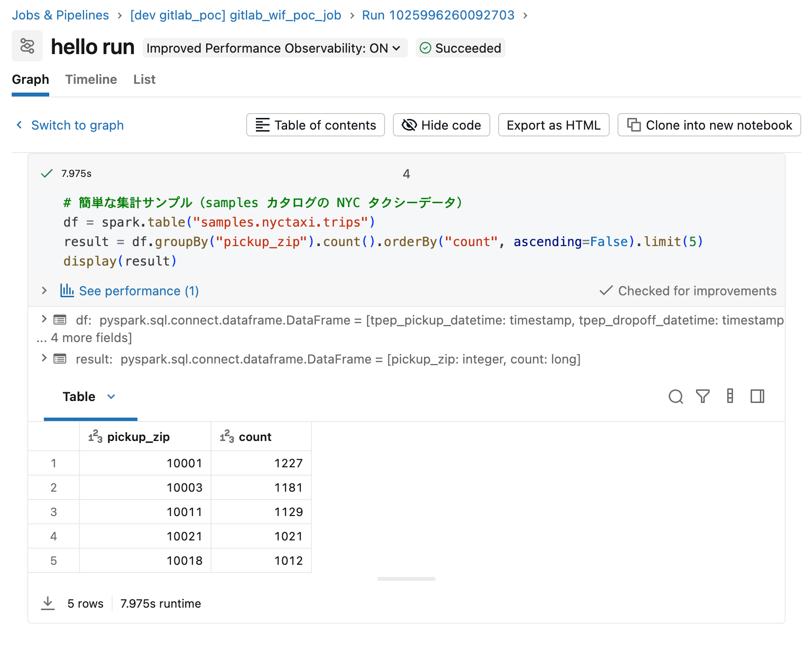Click the table icon beside result variable
The width and height of the screenshot is (812, 652).
(60, 359)
